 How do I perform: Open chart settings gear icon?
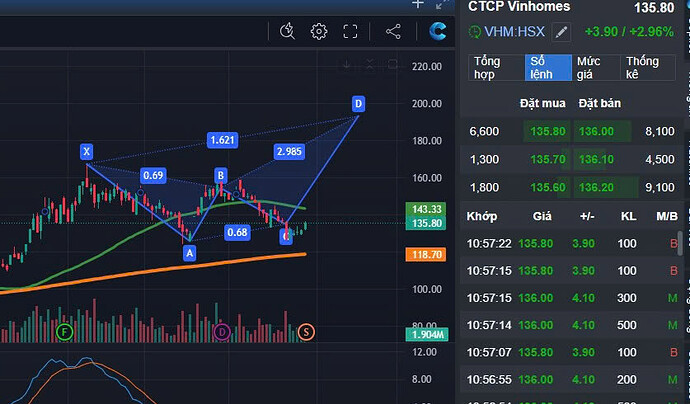pyautogui.click(x=319, y=31)
